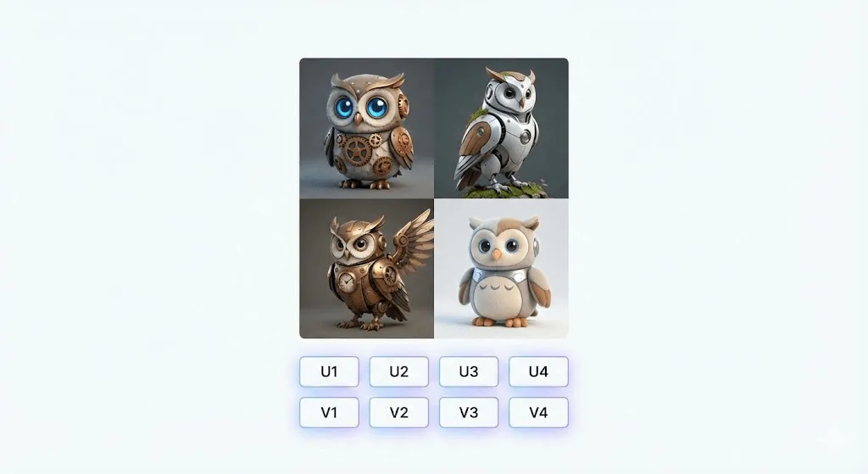Open the blue-eyed gear owl image
The image size is (868, 474).
tap(366, 128)
